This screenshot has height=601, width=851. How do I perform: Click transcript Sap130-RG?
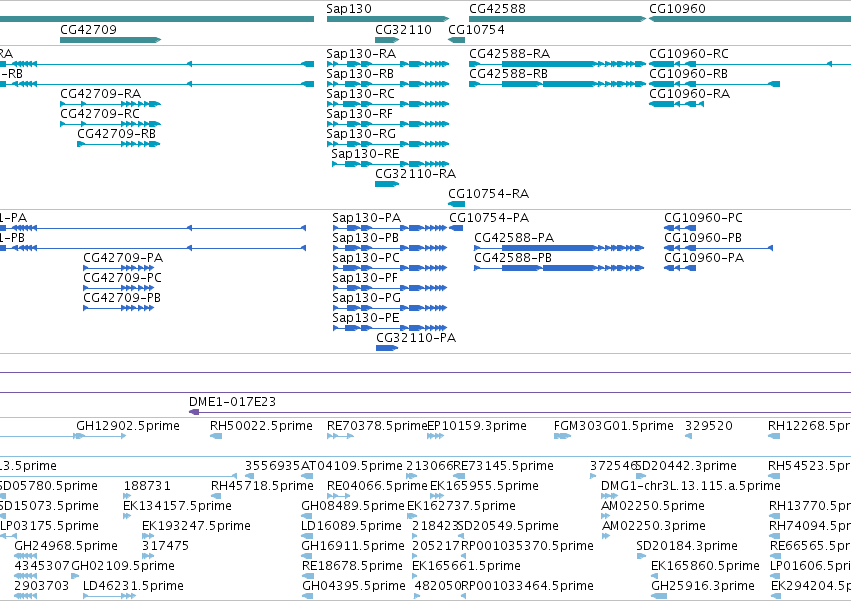point(361,134)
